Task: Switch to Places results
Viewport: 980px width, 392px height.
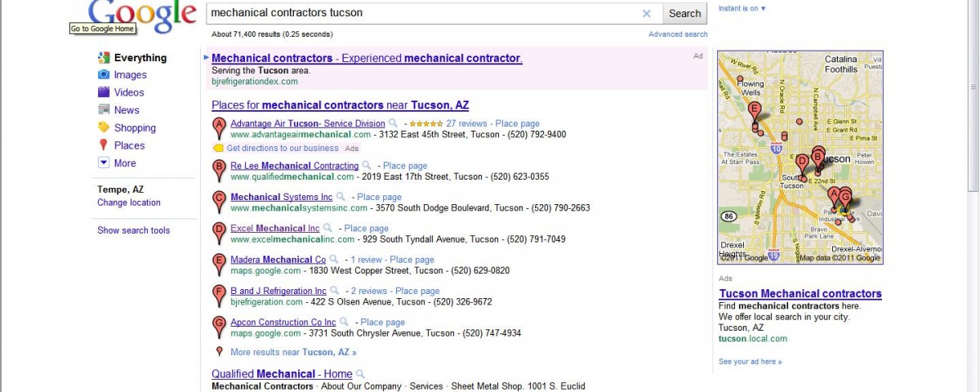Action: (129, 145)
